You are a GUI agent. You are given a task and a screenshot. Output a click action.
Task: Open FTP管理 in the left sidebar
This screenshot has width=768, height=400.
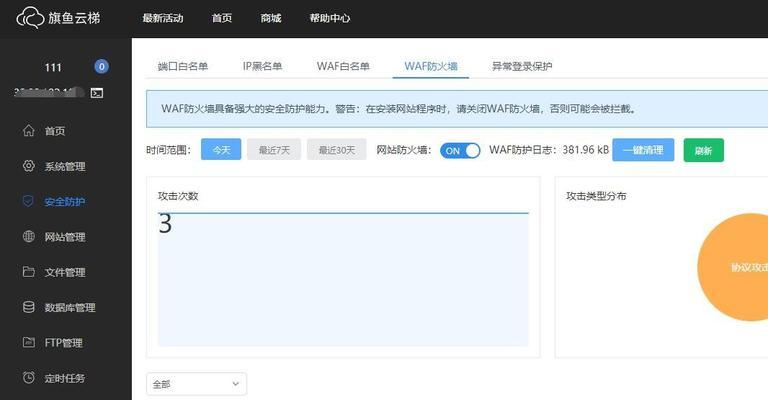click(64, 343)
